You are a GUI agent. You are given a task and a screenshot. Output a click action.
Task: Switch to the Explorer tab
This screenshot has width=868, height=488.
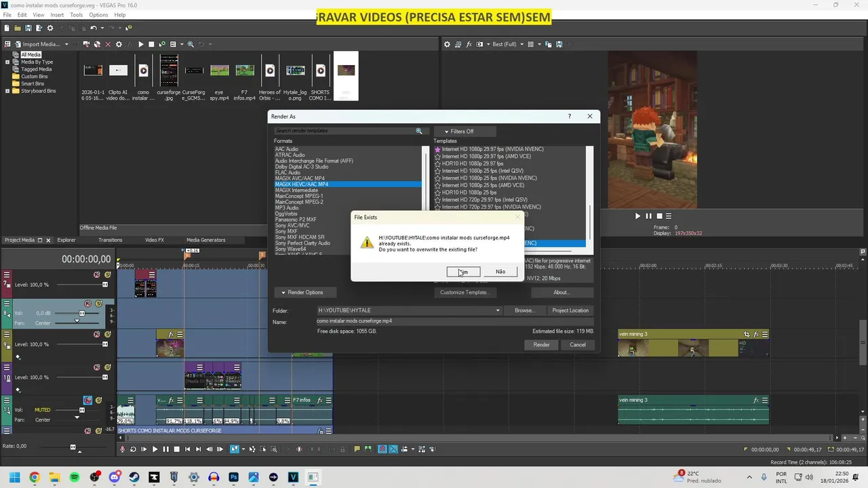point(66,240)
